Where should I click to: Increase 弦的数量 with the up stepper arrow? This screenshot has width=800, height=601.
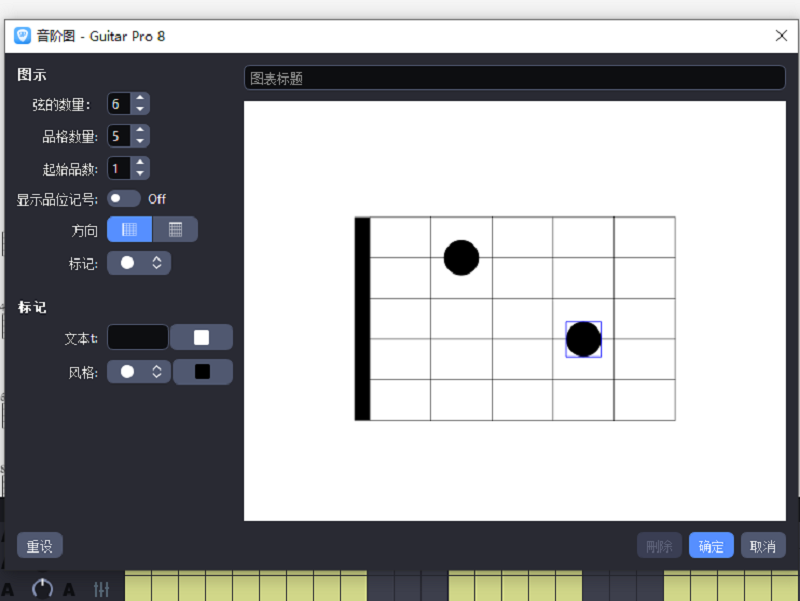pos(139,98)
